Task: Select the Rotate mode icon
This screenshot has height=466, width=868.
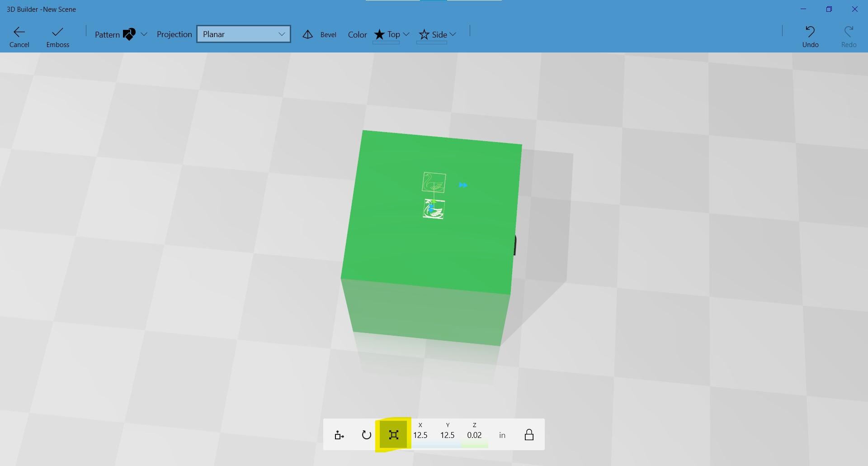Action: (x=367, y=435)
